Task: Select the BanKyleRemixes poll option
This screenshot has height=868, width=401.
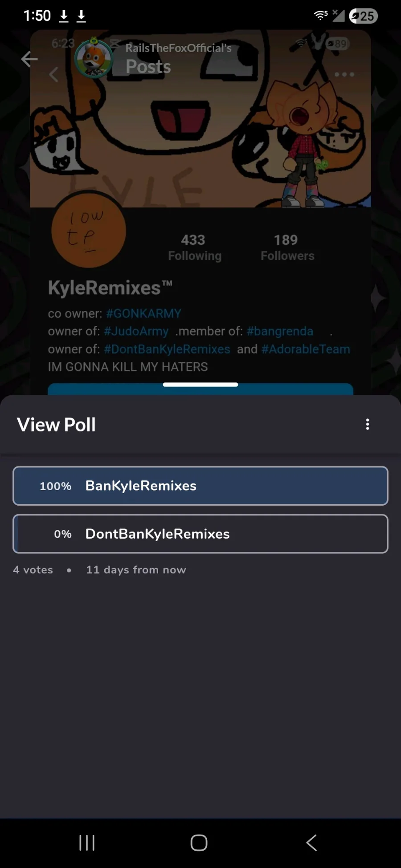Action: [200, 486]
